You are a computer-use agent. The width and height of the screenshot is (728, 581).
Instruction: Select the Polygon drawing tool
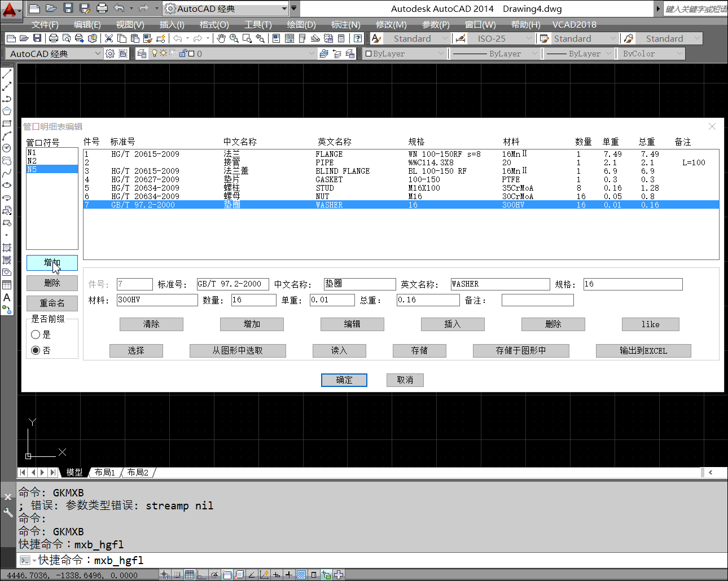pyautogui.click(x=7, y=111)
